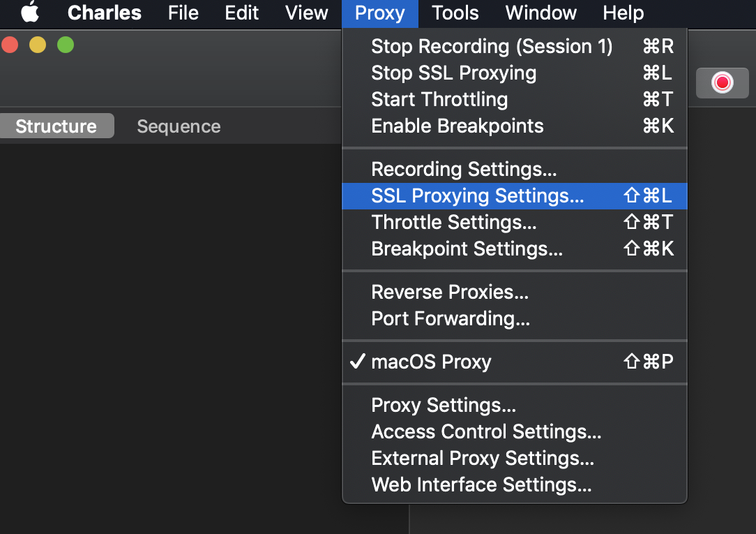Switch to the Sequence tab

coord(179,126)
